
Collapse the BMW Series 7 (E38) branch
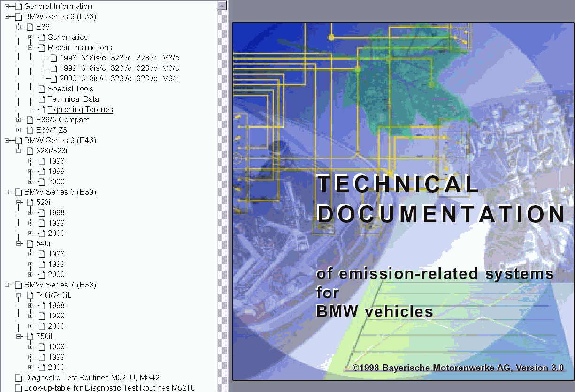point(7,285)
